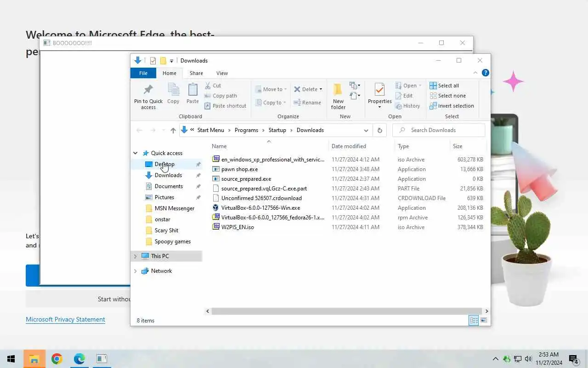Viewport: 588px width, 368px height.
Task: Open the notification center icon
Action: pyautogui.click(x=573, y=359)
